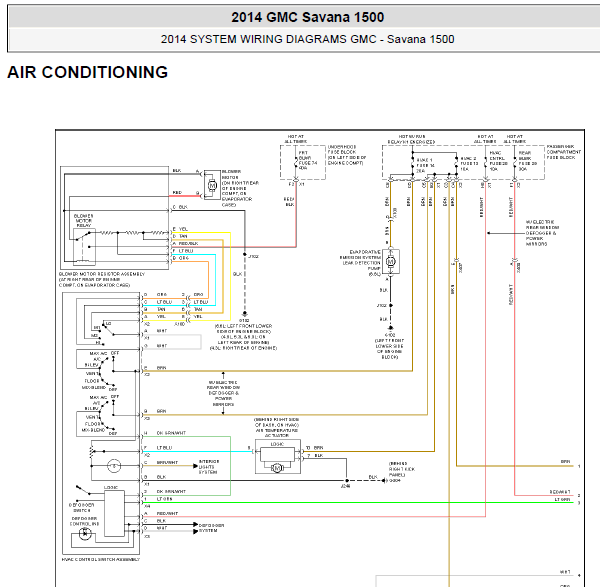Click "DK GRN/WHT" label at HVAC control pin H
Viewport: 600px width, 587px height.
click(x=171, y=433)
